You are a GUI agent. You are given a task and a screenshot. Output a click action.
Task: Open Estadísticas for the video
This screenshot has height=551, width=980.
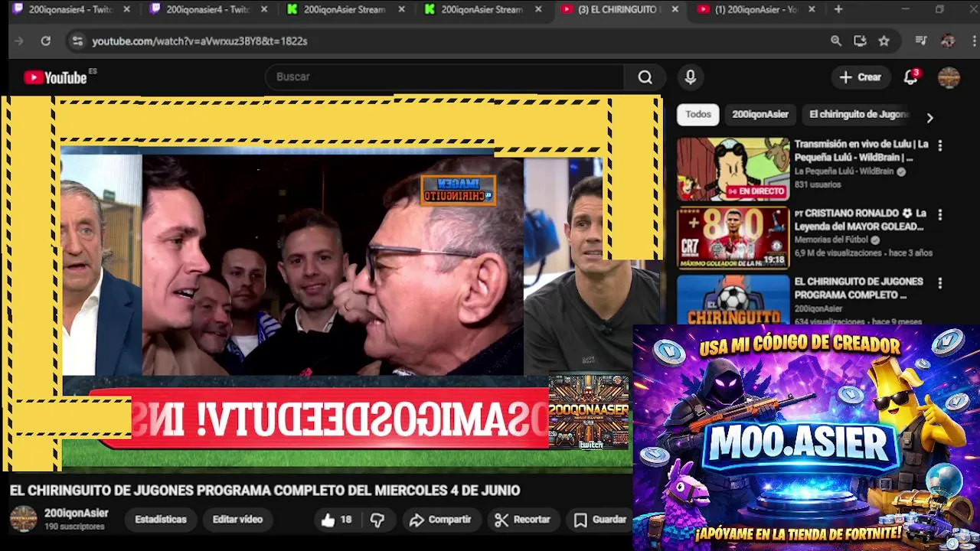point(161,520)
